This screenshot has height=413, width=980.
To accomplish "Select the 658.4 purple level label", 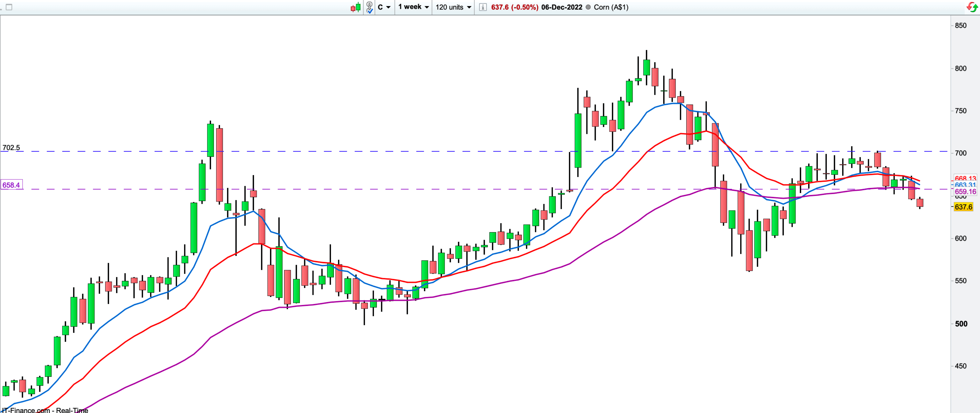I will pyautogui.click(x=11, y=185).
